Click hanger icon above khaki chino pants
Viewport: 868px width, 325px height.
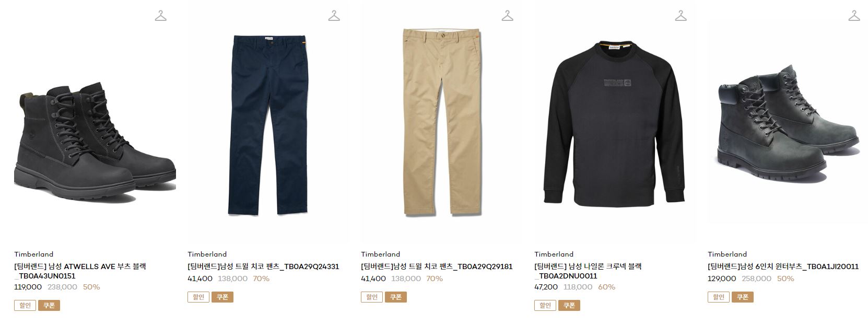[507, 16]
